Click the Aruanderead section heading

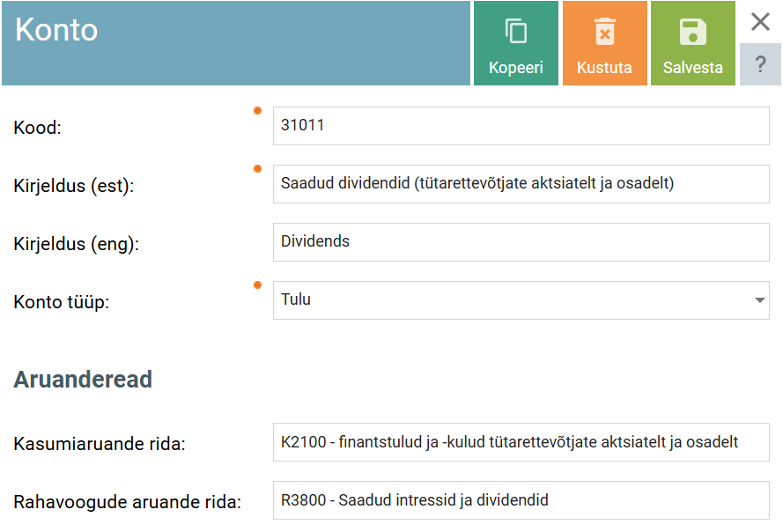coord(83,380)
